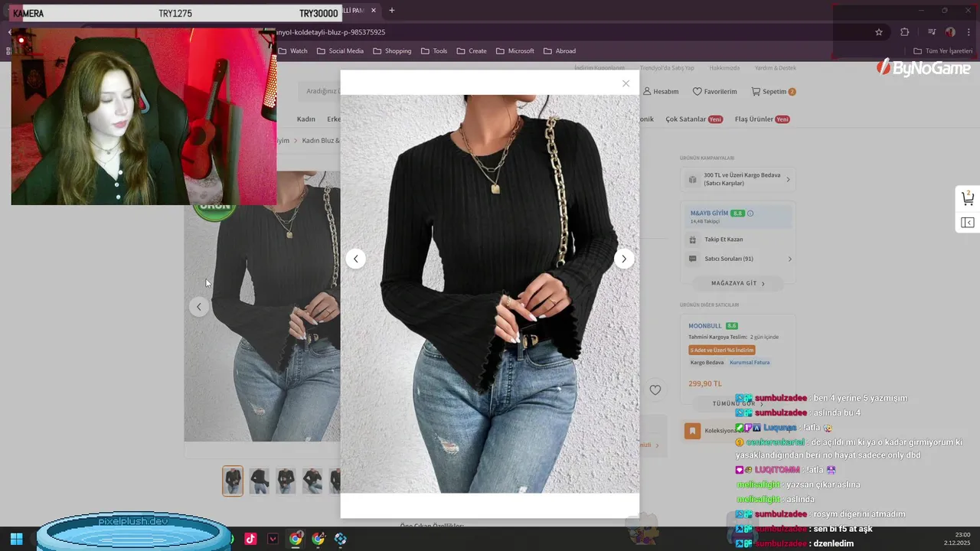
Task: Open Chrome profile avatar
Action: [x=950, y=32]
